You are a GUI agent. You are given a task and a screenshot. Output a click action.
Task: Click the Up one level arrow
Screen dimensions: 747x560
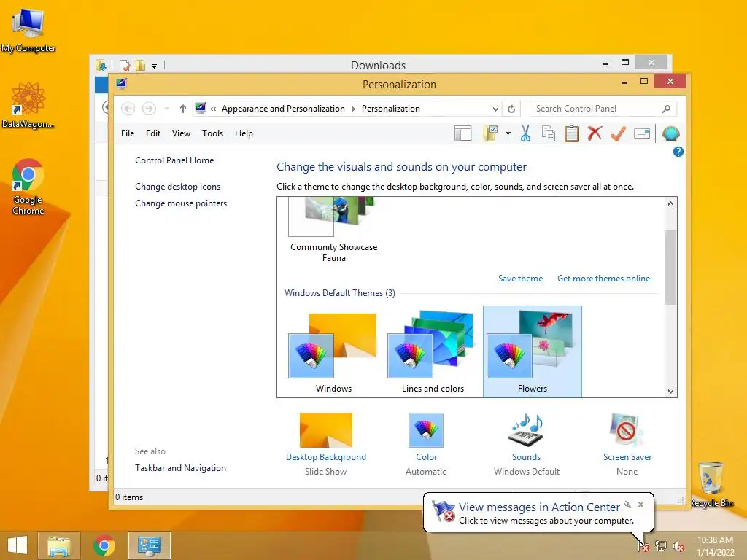[x=182, y=109]
